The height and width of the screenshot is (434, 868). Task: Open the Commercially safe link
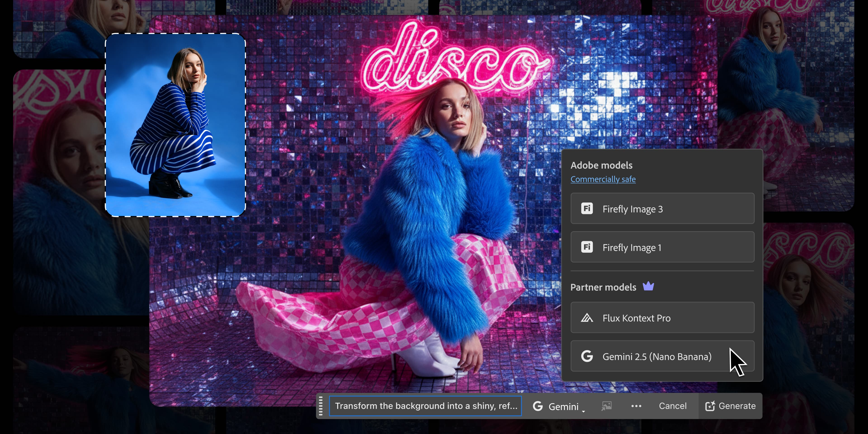(603, 179)
